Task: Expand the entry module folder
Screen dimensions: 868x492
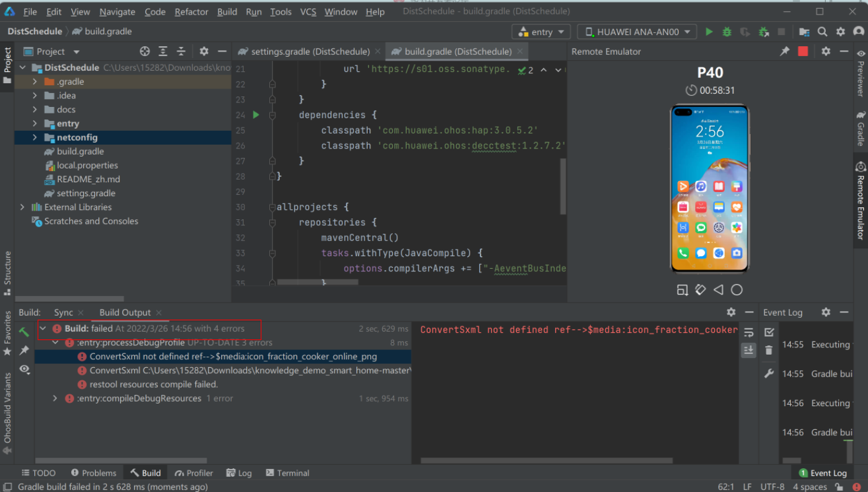Action: pos(35,123)
